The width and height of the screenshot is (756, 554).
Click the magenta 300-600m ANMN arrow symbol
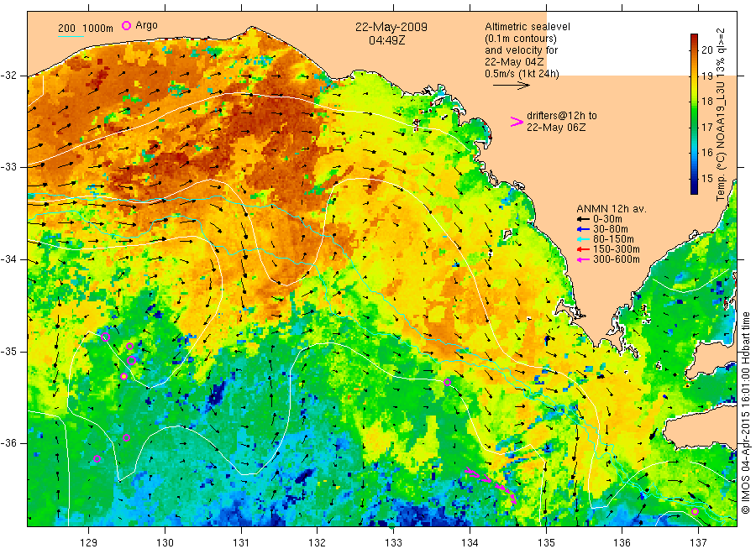point(584,259)
